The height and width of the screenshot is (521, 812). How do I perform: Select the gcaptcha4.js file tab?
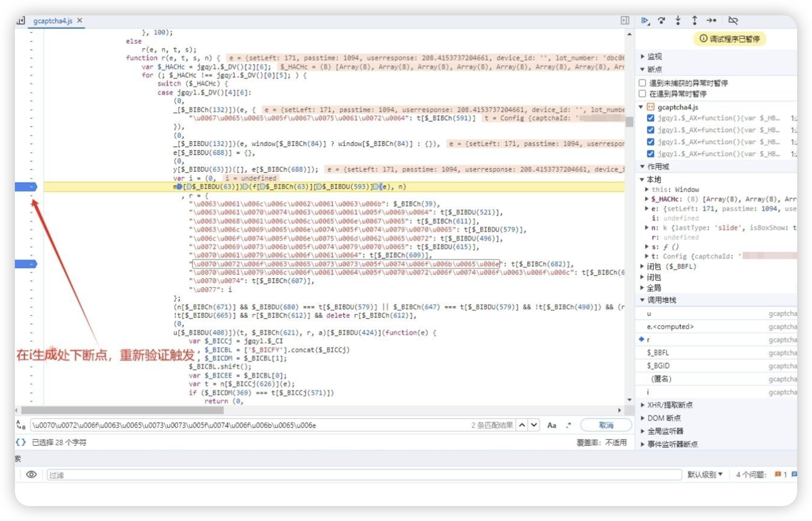coord(53,21)
